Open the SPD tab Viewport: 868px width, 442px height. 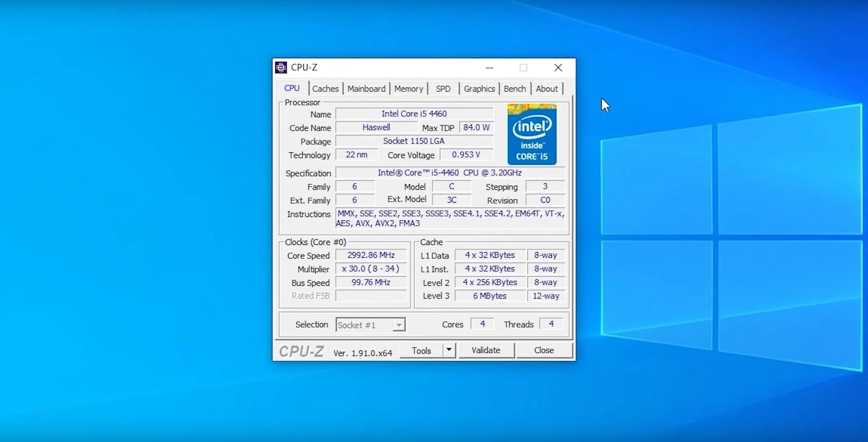(443, 89)
